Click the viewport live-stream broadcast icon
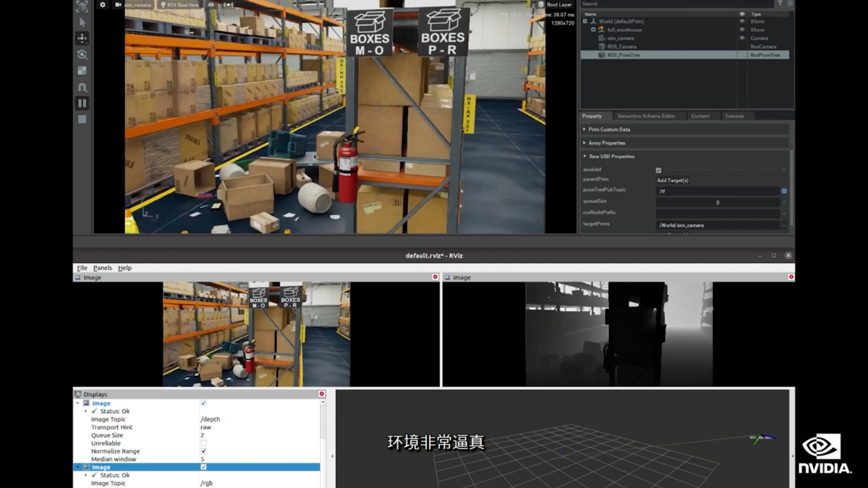Image resolution: width=868 pixels, height=488 pixels. coord(229,5)
